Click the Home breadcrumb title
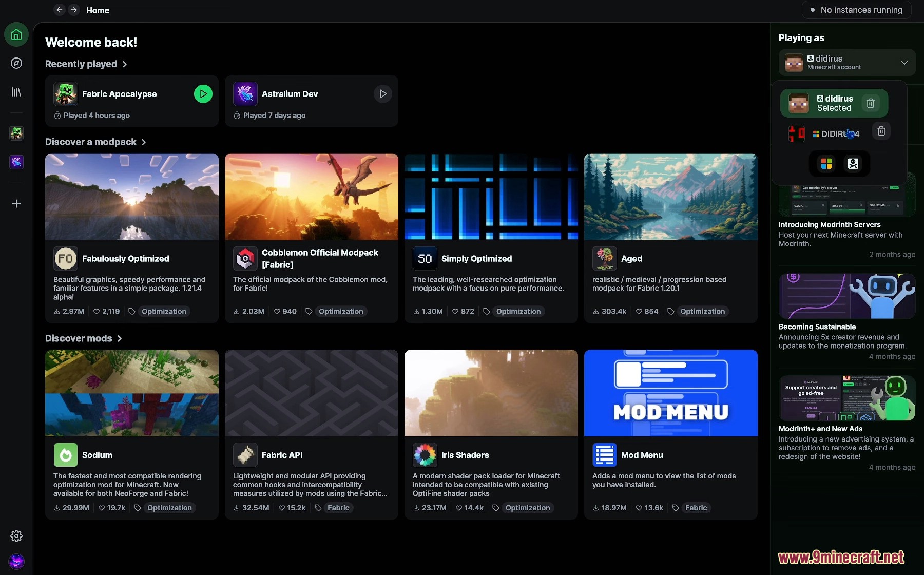 [98, 10]
